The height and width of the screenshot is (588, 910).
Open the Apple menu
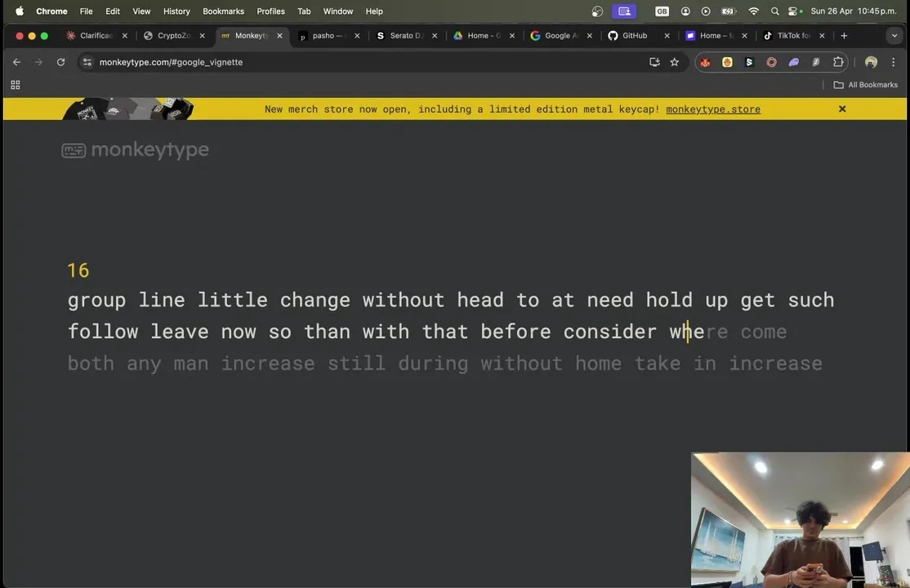pos(19,11)
